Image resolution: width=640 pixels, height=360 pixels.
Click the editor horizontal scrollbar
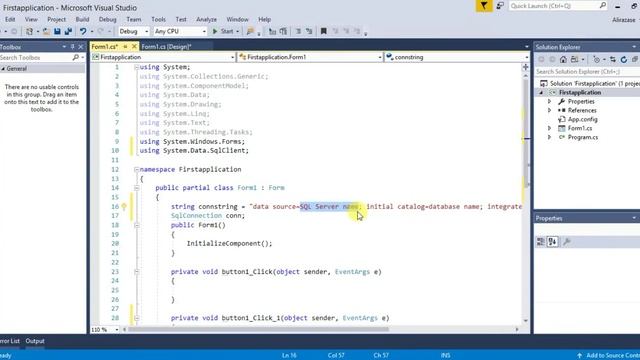(x=258, y=329)
